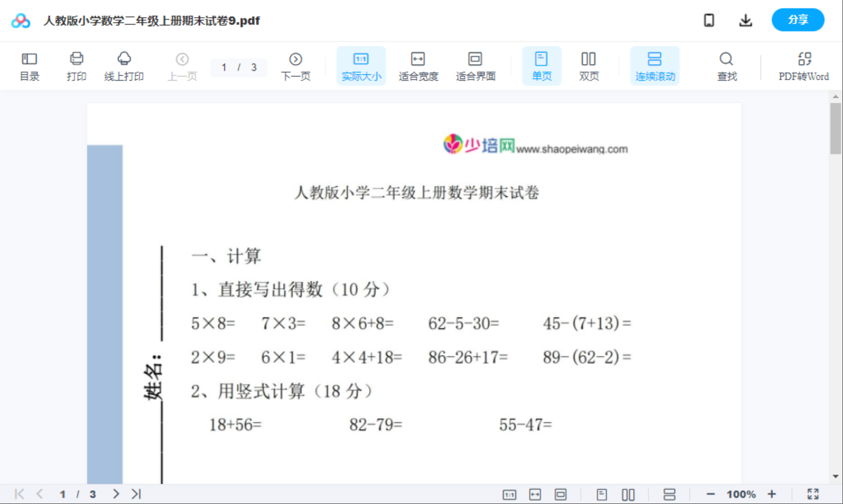Jump to the last page using bottom arrow
Viewport: 843px width, 504px height.
(x=136, y=494)
